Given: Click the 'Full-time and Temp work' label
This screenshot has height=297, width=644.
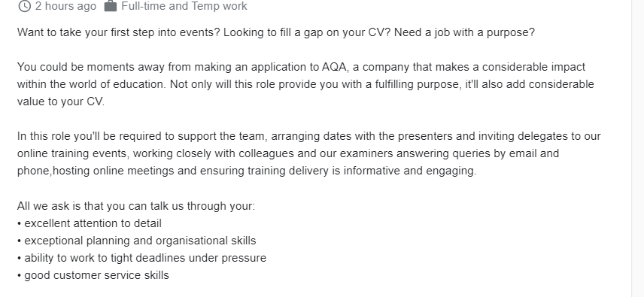Looking at the screenshot, I should click(x=184, y=6).
